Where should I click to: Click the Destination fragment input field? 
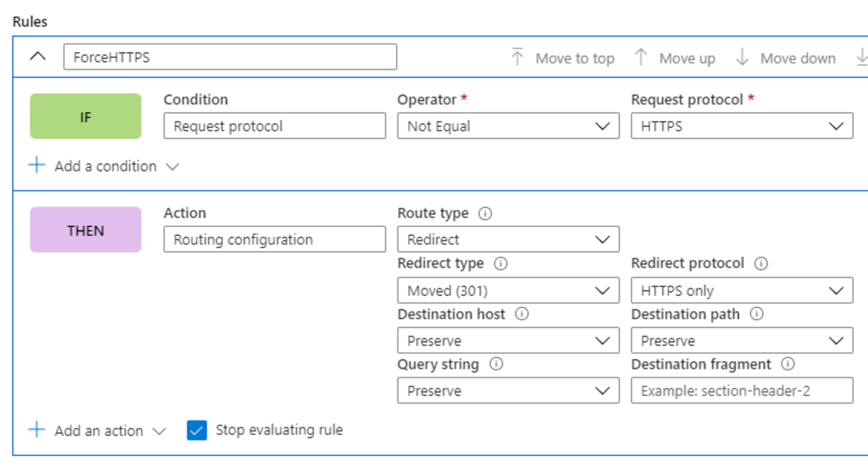coord(742,391)
